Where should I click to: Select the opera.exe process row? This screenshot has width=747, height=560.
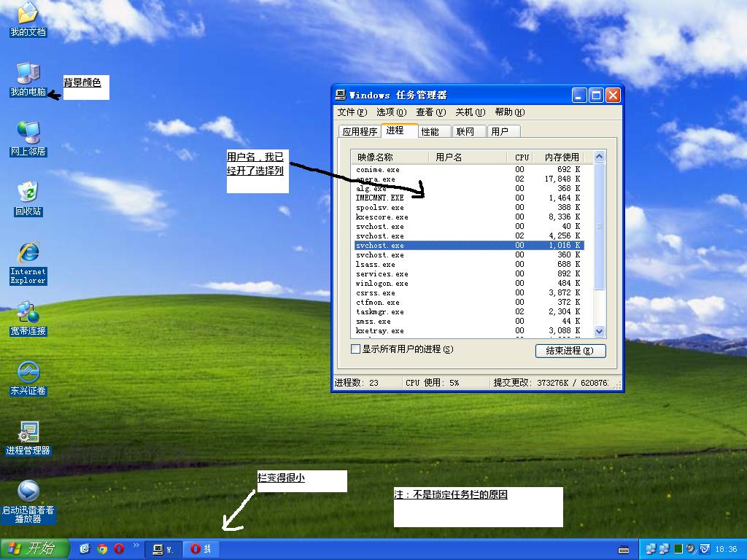(469, 179)
